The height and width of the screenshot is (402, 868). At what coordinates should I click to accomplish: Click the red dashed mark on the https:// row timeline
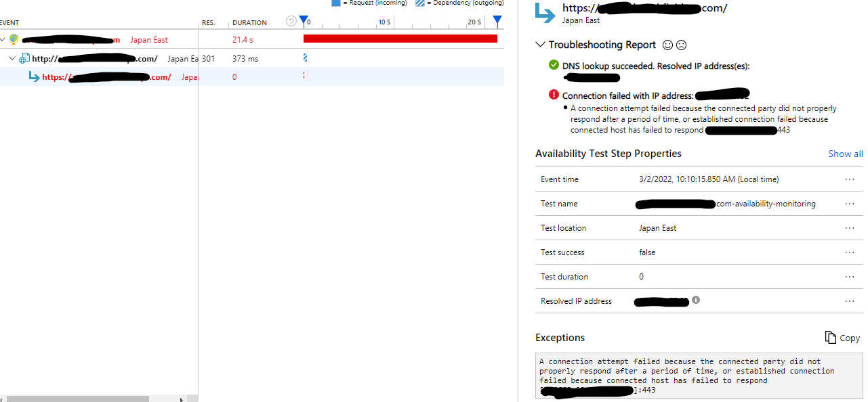pyautogui.click(x=304, y=75)
